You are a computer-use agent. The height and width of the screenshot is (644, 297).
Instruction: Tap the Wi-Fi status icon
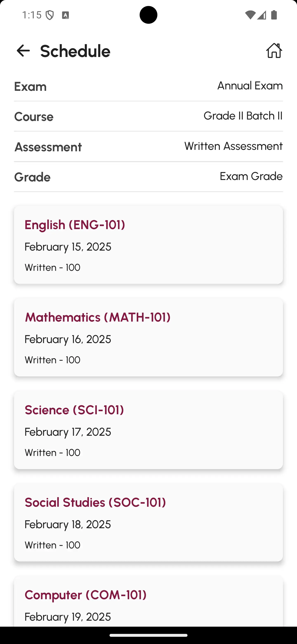(250, 15)
